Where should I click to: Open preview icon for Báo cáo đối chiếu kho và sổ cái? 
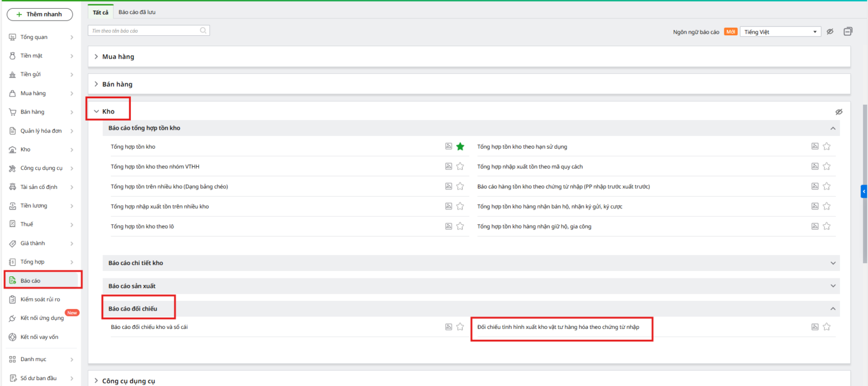pyautogui.click(x=449, y=327)
